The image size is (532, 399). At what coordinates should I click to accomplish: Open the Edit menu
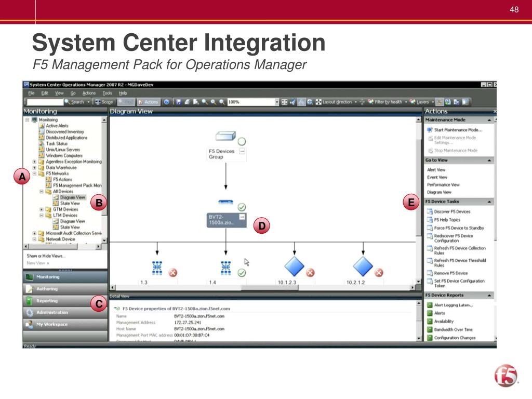(x=45, y=93)
